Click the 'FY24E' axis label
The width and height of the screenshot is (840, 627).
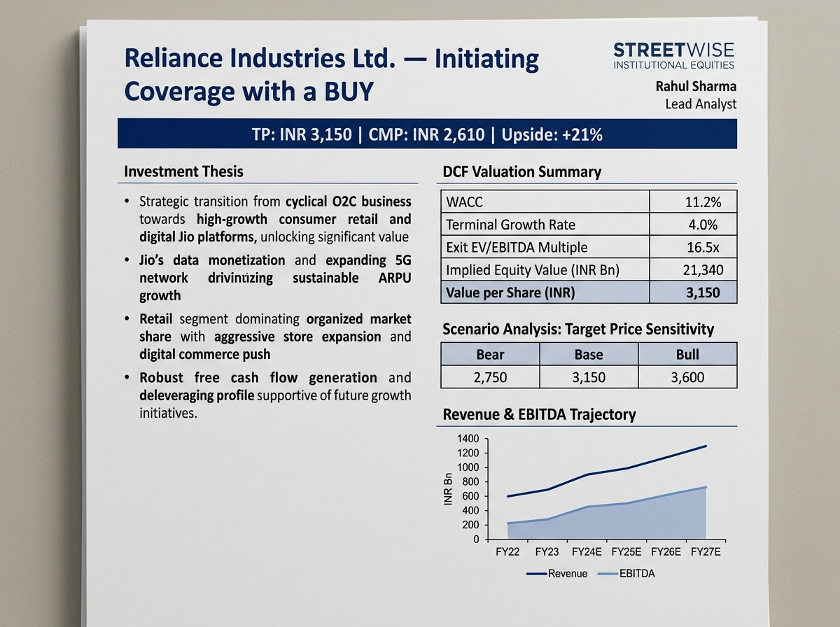[587, 552]
